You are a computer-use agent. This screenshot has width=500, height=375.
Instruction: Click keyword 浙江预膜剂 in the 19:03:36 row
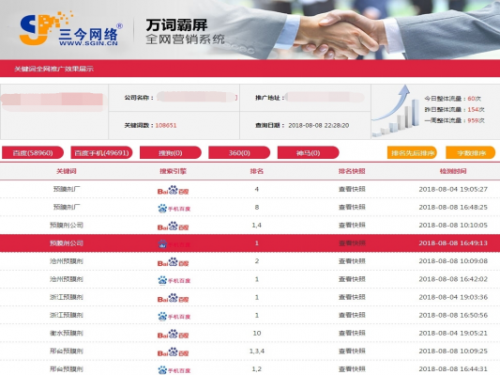click(x=66, y=297)
